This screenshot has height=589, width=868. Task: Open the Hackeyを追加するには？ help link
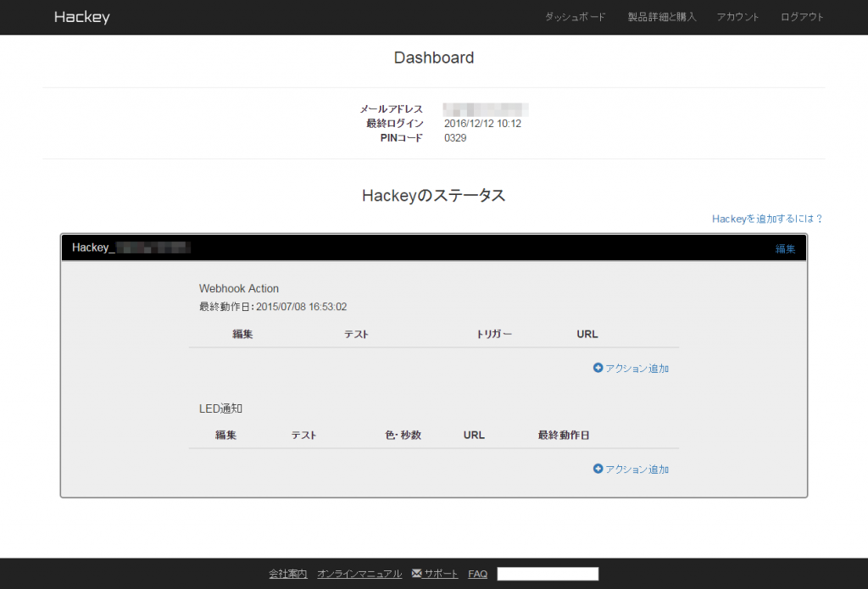767,219
